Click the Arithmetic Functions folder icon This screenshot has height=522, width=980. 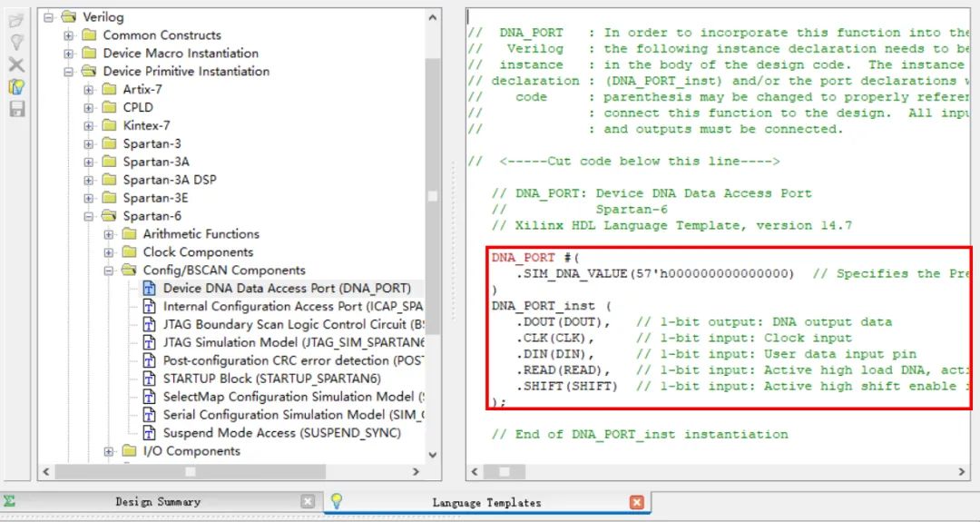[130, 234]
